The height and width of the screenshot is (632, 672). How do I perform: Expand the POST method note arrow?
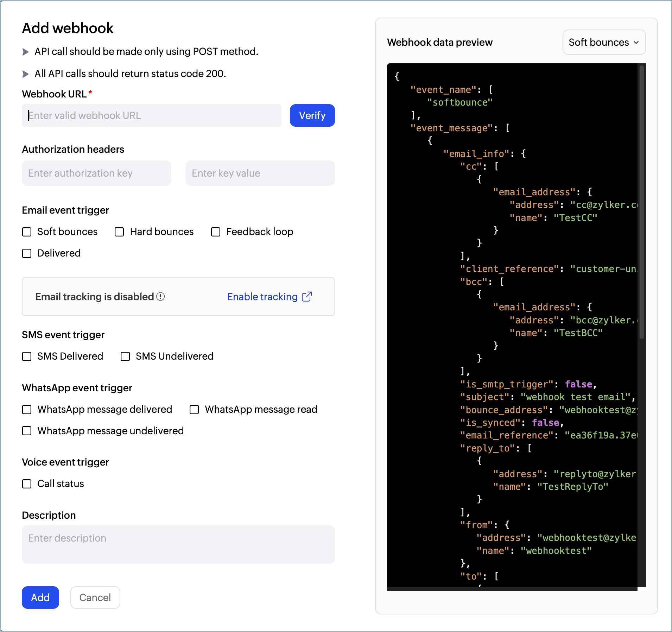[25, 52]
